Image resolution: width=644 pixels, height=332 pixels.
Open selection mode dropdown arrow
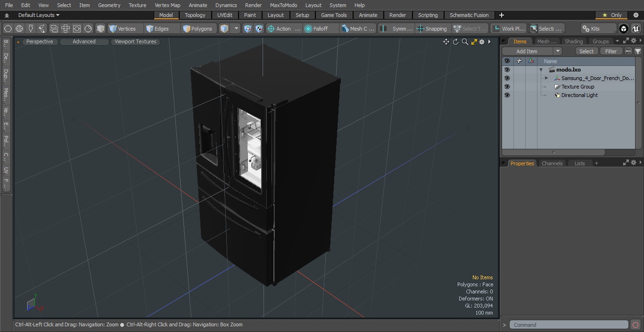pos(236,29)
